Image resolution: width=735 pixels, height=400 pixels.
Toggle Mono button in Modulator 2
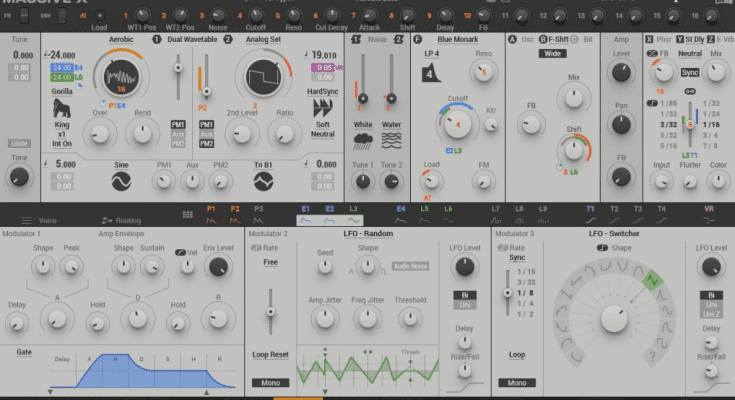tap(269, 382)
